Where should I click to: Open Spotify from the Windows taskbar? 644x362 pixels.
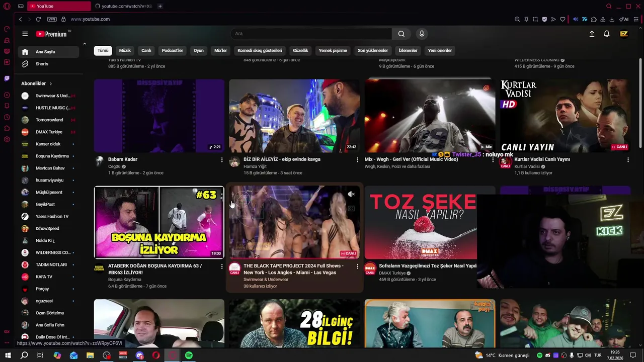189,355
